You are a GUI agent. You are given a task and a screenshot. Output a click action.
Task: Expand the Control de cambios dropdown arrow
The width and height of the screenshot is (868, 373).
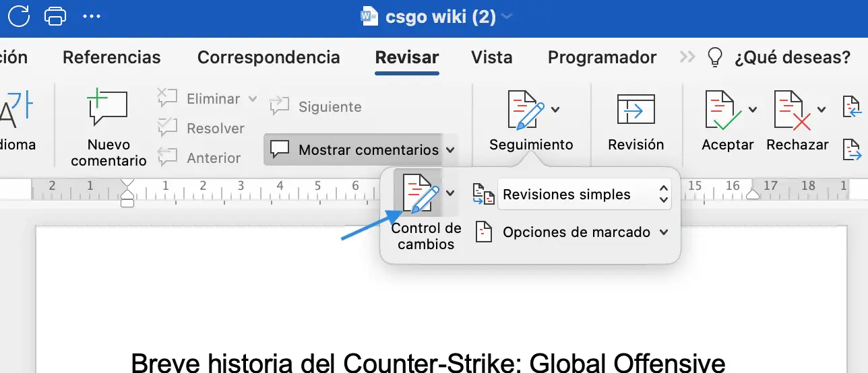click(x=450, y=194)
